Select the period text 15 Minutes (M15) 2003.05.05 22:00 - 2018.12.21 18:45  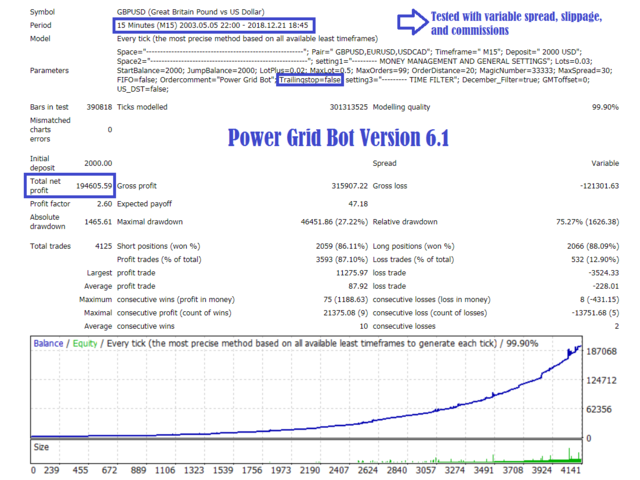coord(213,25)
